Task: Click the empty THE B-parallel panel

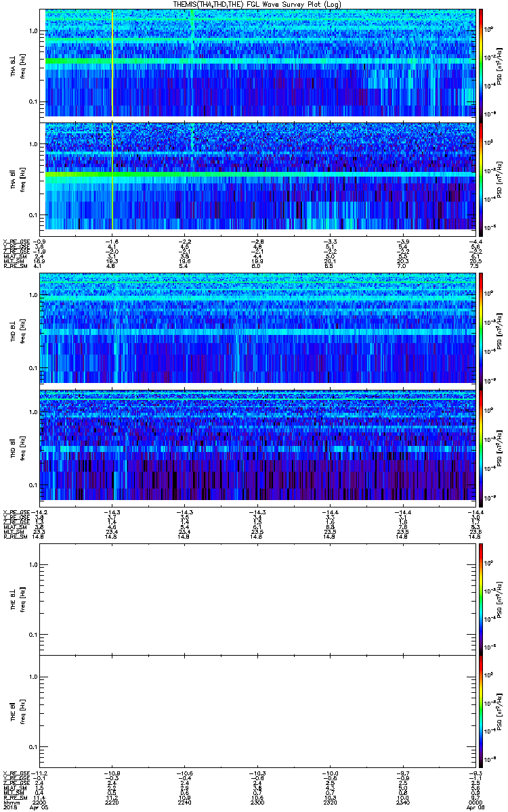Action: 257,711
